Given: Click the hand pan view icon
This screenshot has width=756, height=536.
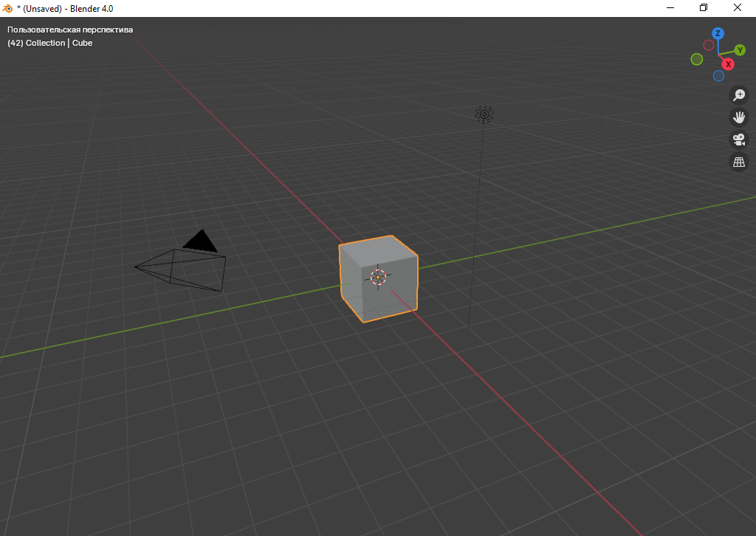Looking at the screenshot, I should pos(738,117).
